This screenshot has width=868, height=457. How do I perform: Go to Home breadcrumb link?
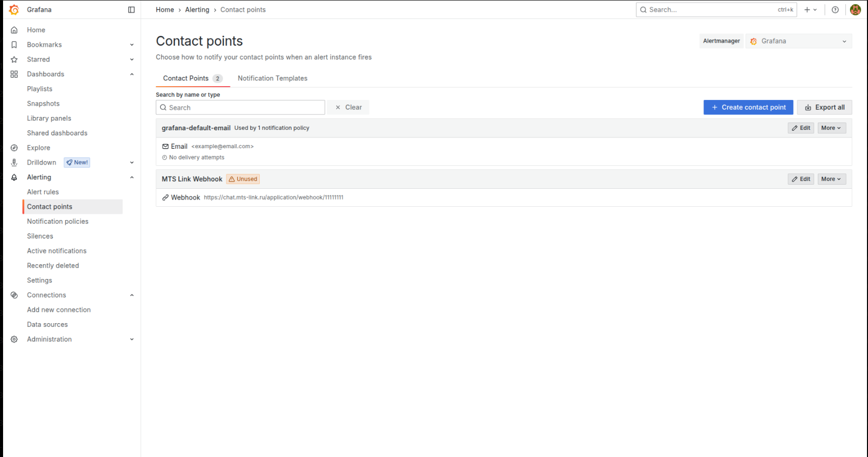[x=165, y=10]
